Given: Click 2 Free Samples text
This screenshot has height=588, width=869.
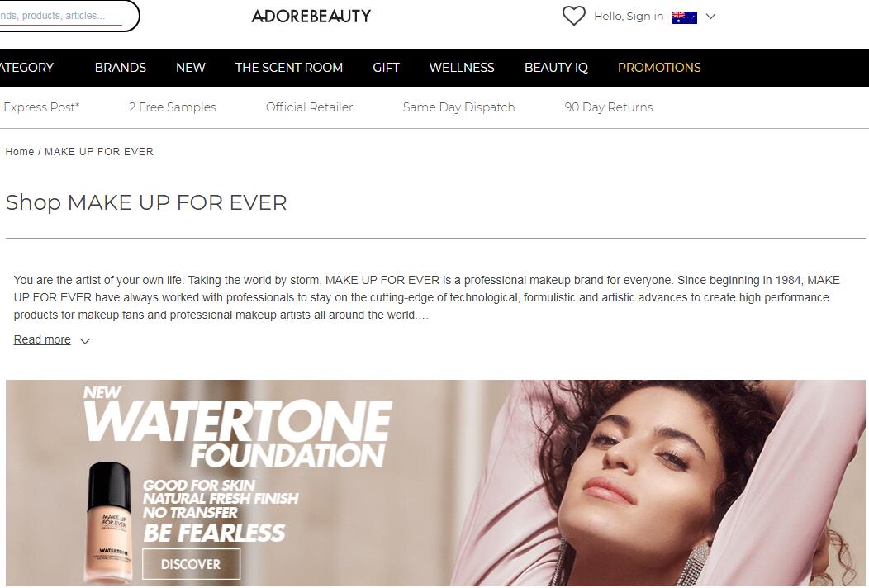Looking at the screenshot, I should [173, 107].
